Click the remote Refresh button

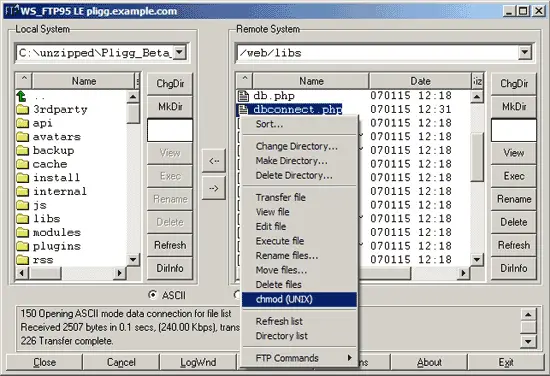click(514, 245)
